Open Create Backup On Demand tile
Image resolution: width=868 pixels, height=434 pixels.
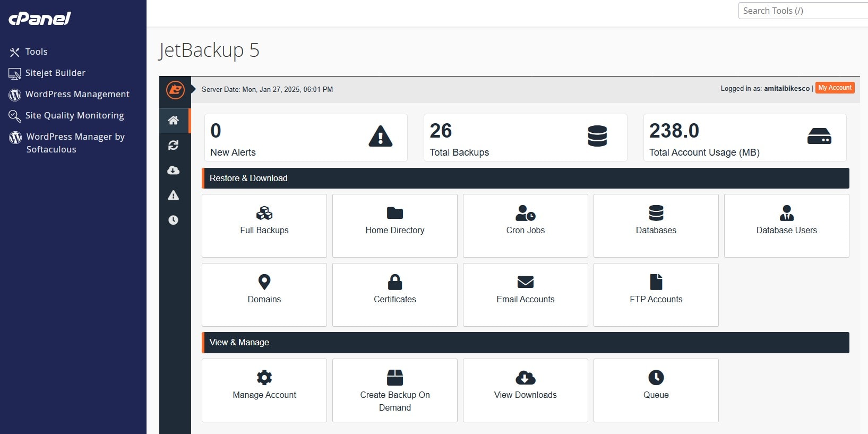395,390
